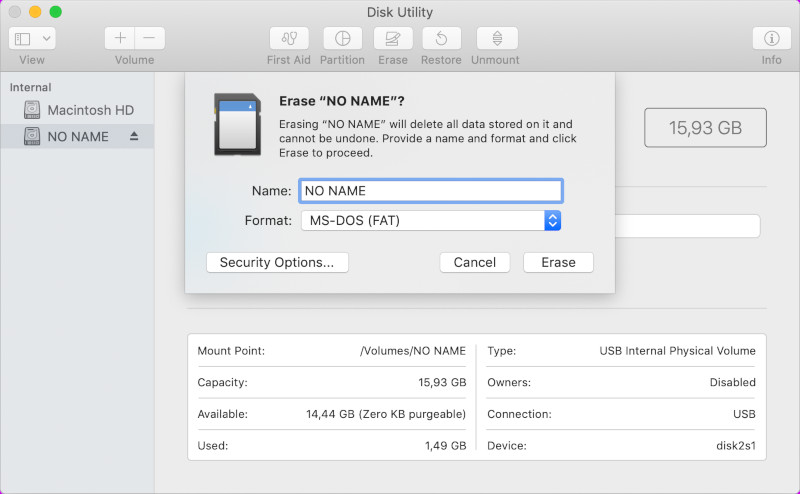
Task: Confirm with the Erase button
Action: [x=558, y=262]
